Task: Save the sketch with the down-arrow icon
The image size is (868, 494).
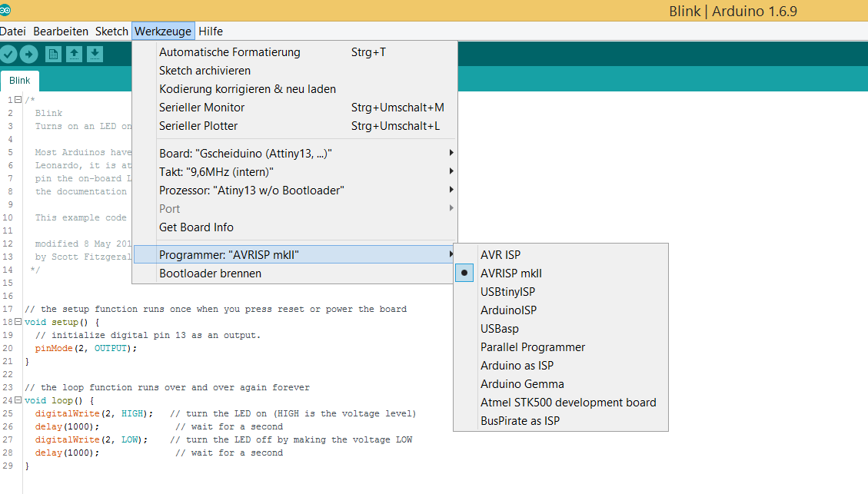Action: click(x=95, y=55)
